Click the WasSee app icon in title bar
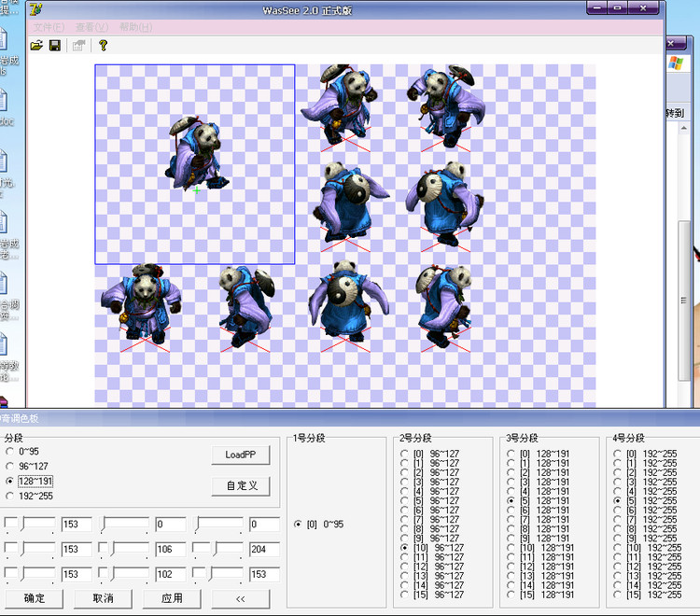 point(36,9)
